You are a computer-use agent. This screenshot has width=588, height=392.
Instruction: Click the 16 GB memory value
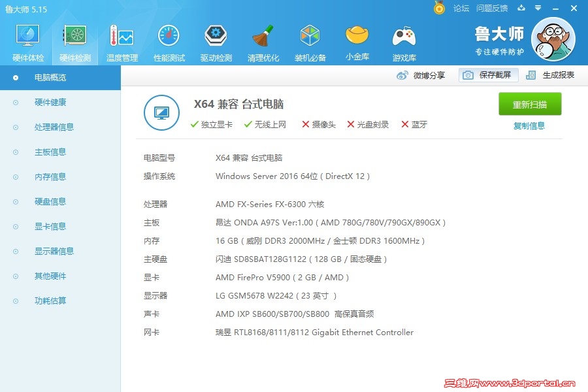[320, 241]
